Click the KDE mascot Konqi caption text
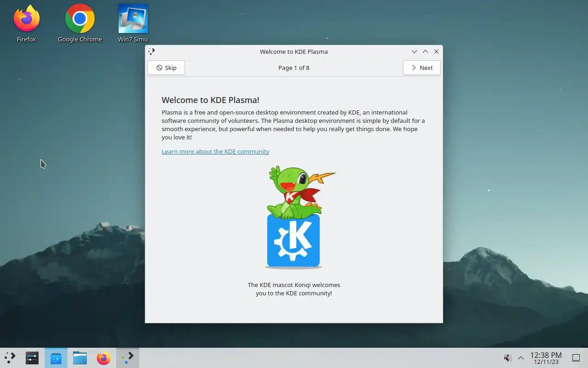The height and width of the screenshot is (368, 588). [x=294, y=289]
